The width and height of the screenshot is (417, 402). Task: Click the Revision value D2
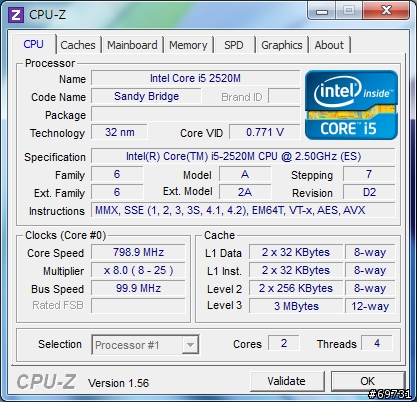(369, 192)
